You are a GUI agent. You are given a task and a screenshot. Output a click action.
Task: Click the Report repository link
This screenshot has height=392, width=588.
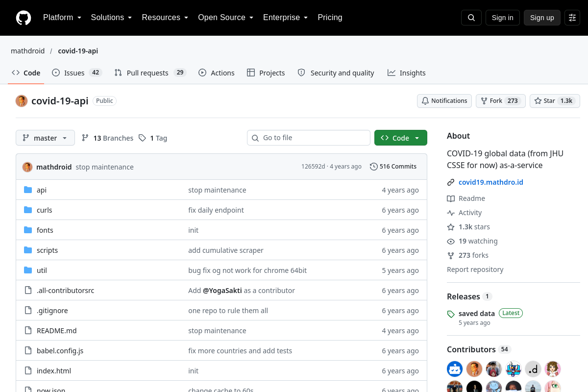475,269
